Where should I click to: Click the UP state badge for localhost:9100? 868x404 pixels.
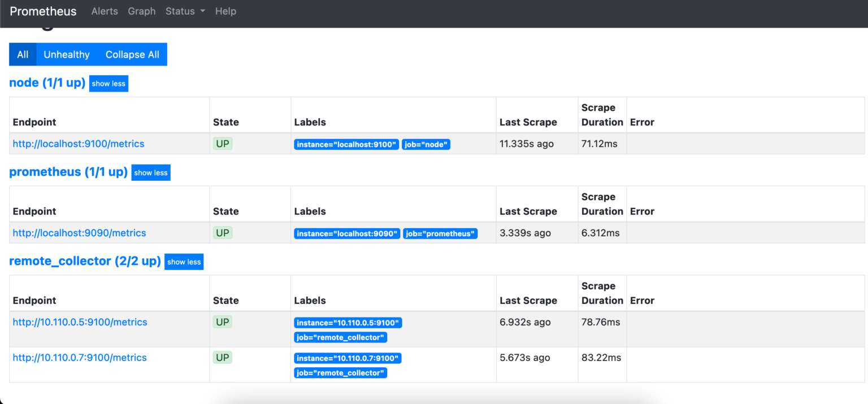pyautogui.click(x=223, y=144)
